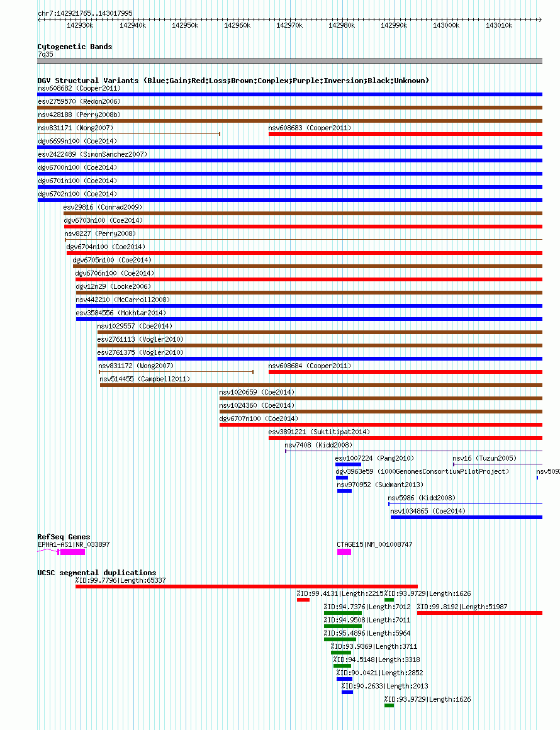Click dgv6704n100 (Coe2014) label
The image size is (560, 730).
pyautogui.click(x=106, y=247)
